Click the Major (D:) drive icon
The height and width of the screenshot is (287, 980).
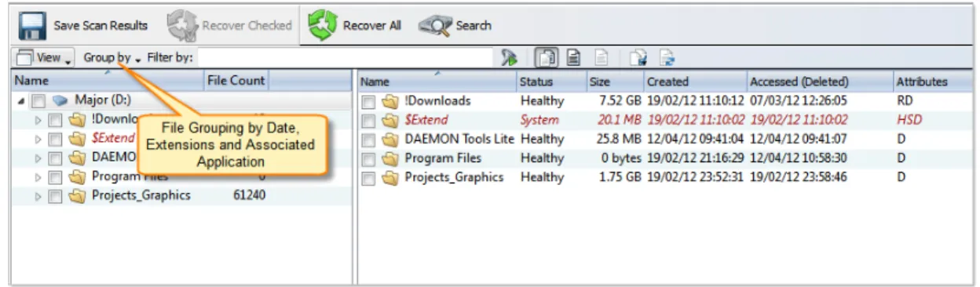coord(60,100)
